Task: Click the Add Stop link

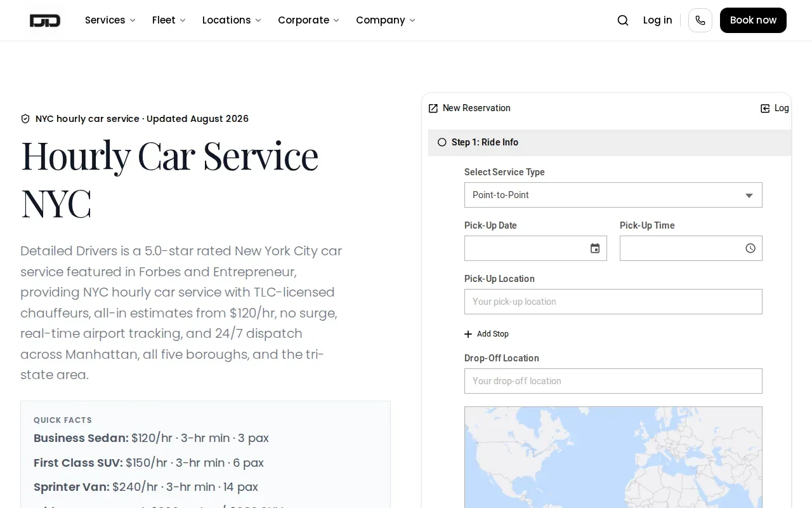Action: pos(492,334)
